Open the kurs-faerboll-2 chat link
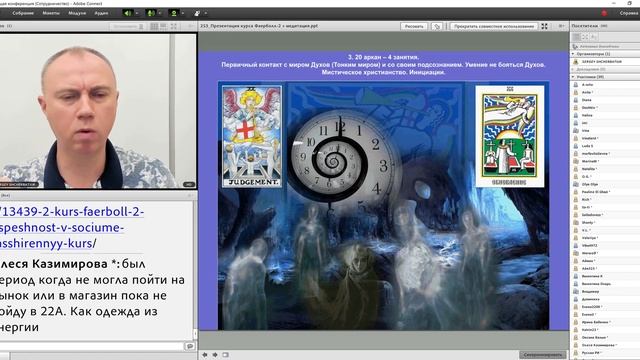The width and height of the screenshot is (640, 360). [x=72, y=227]
